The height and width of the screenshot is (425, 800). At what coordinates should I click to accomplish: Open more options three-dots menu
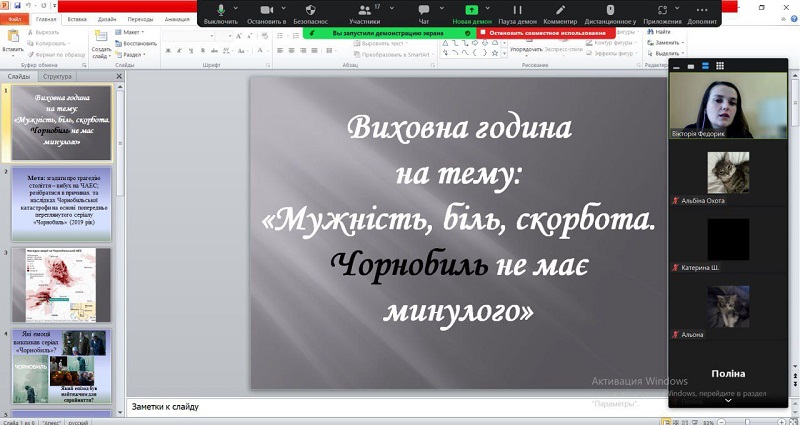[x=701, y=9]
